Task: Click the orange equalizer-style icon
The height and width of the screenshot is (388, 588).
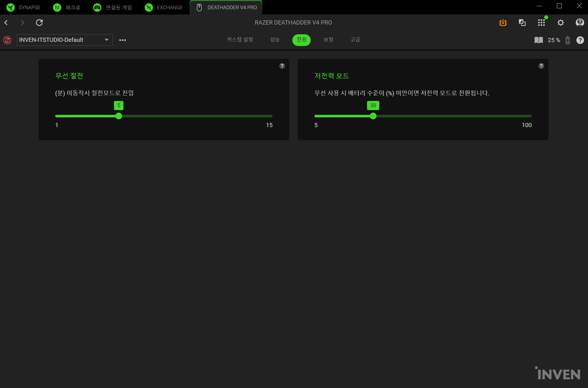Action: click(503, 23)
